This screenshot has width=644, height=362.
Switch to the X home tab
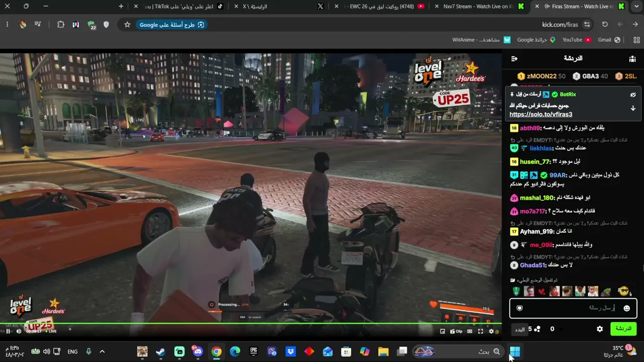[x=279, y=7]
